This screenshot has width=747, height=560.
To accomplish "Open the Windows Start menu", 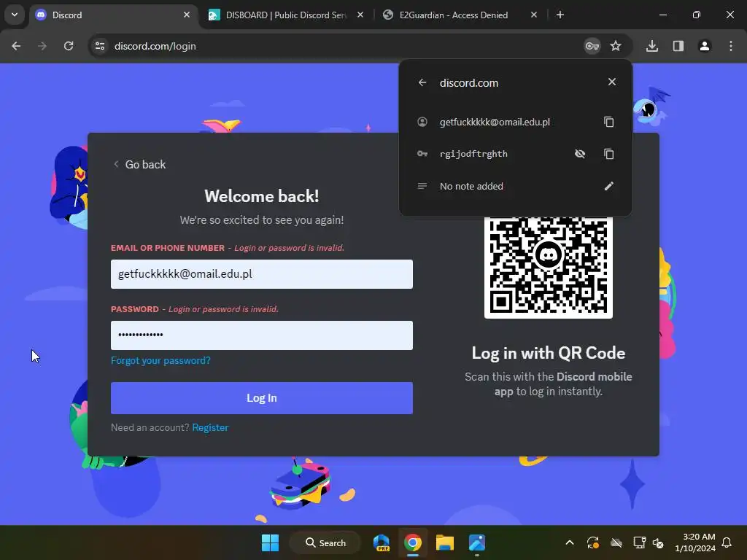I will coord(270,542).
